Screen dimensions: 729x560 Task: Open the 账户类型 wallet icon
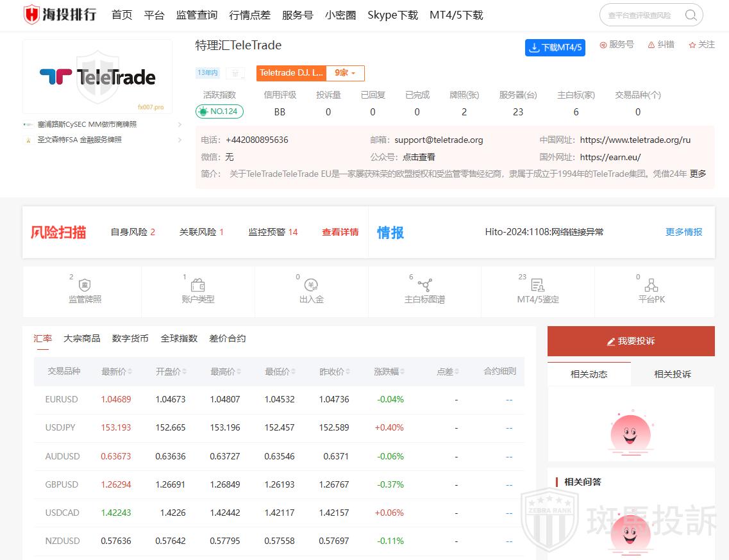coord(198,285)
